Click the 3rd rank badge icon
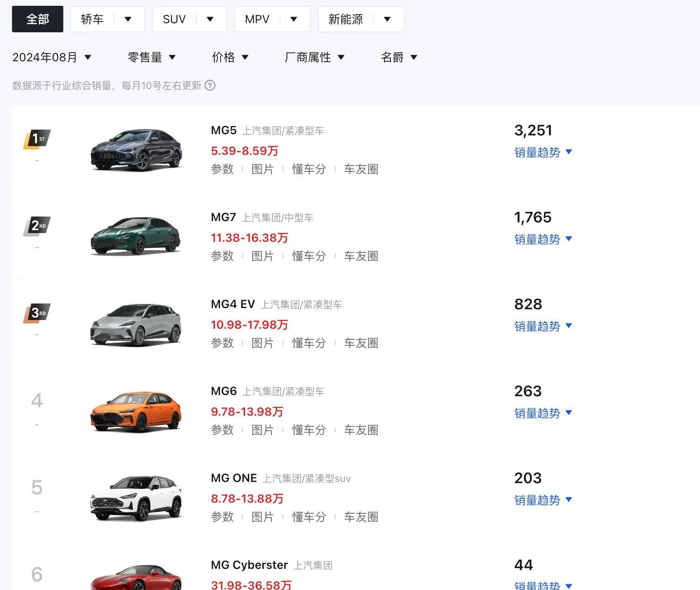The width and height of the screenshot is (700, 590). [x=37, y=313]
